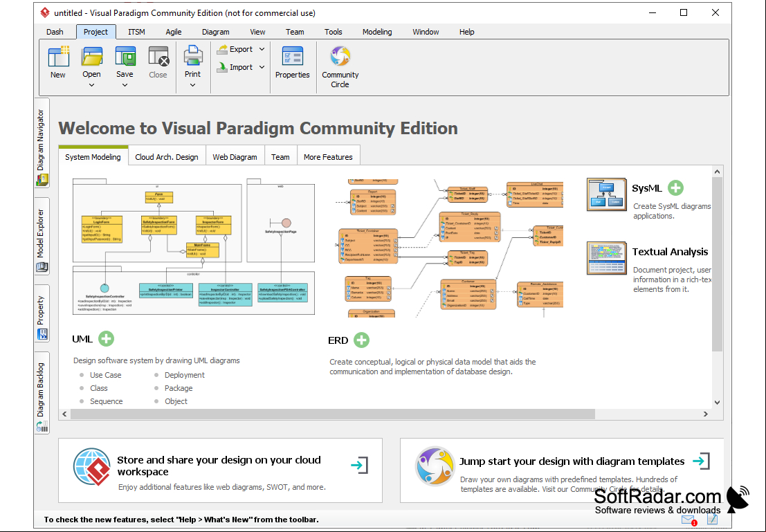The image size is (766, 532).
Task: Open the Diagram Navigator side panel
Action: click(x=42, y=142)
